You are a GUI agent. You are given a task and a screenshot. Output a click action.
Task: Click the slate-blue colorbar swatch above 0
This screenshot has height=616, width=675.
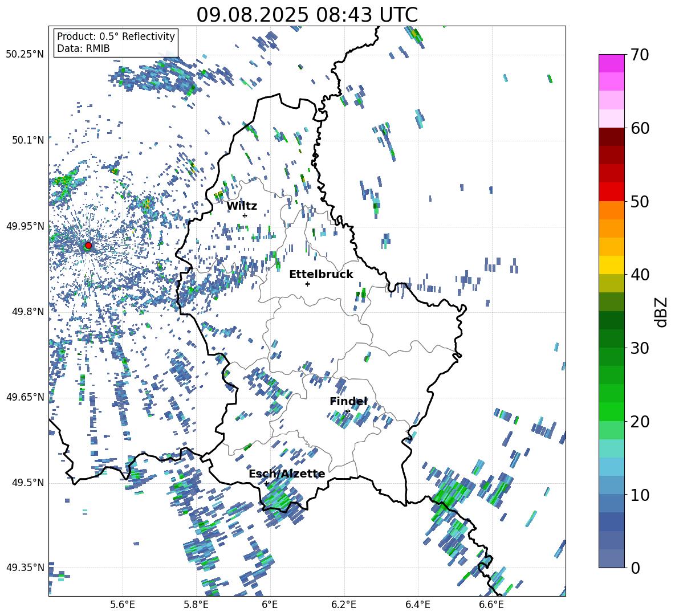[x=612, y=558]
